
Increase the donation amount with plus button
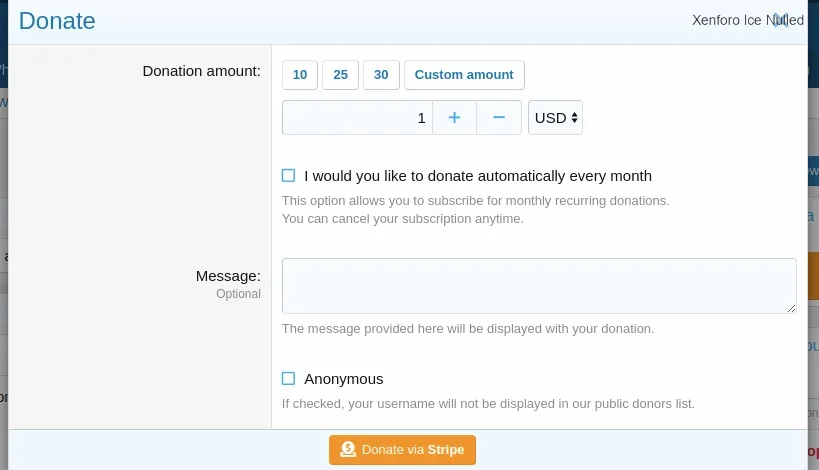click(454, 118)
